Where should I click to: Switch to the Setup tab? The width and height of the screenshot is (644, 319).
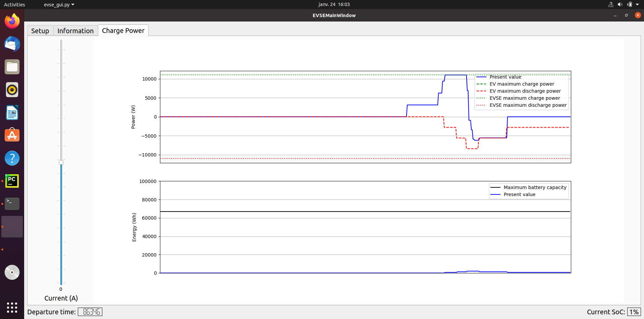(40, 31)
